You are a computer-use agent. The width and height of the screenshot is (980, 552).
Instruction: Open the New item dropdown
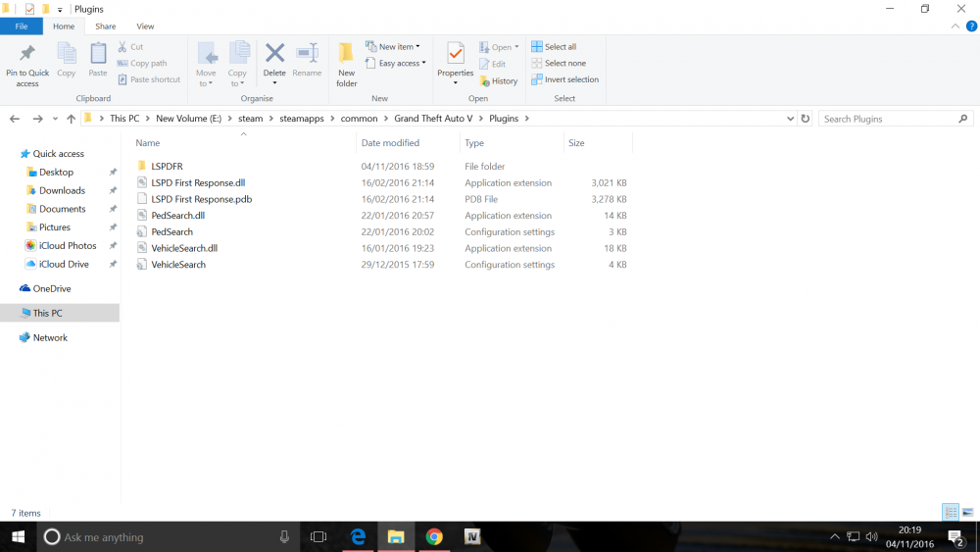393,47
